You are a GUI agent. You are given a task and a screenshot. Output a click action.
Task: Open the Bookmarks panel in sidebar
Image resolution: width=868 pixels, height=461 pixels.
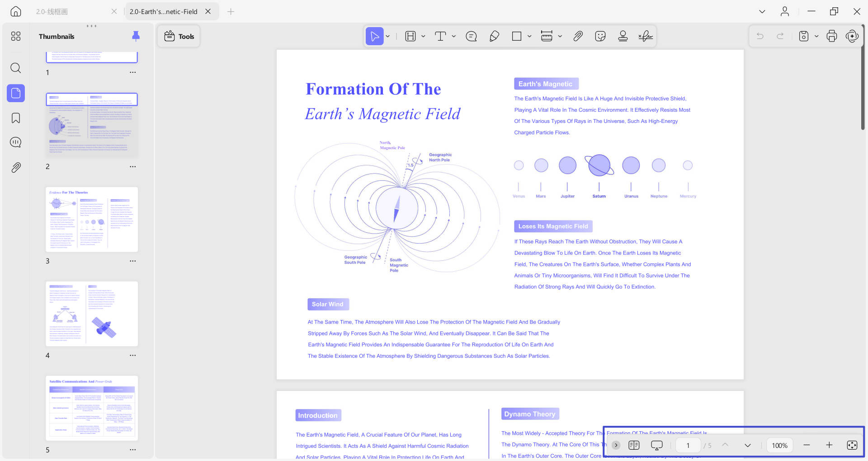(x=16, y=118)
